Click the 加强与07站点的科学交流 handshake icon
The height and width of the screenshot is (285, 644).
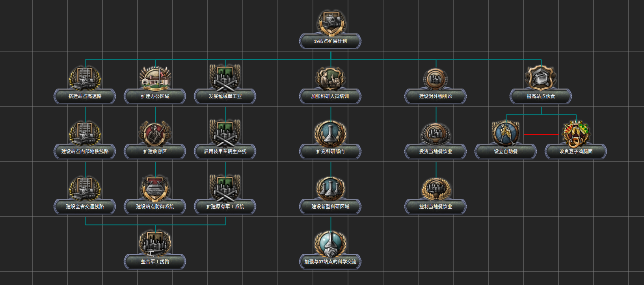click(331, 243)
